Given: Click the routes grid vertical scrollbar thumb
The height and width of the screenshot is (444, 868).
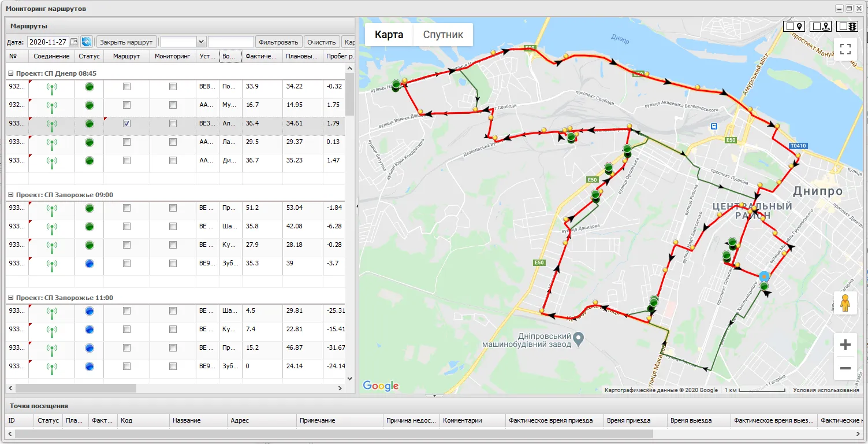Looking at the screenshot, I should 349,95.
